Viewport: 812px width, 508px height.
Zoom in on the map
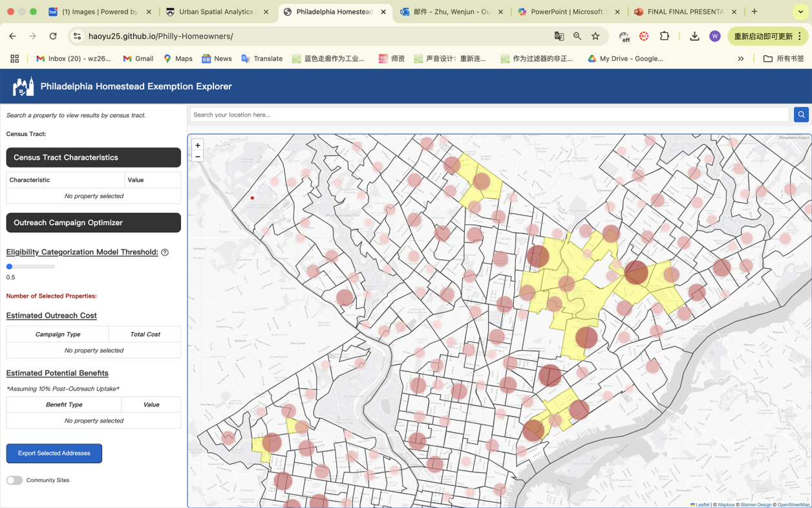pyautogui.click(x=198, y=145)
